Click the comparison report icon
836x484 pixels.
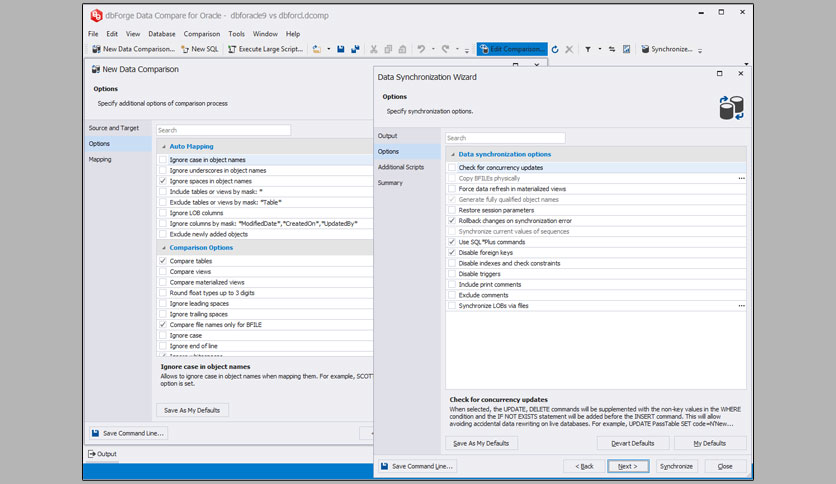(x=626, y=49)
